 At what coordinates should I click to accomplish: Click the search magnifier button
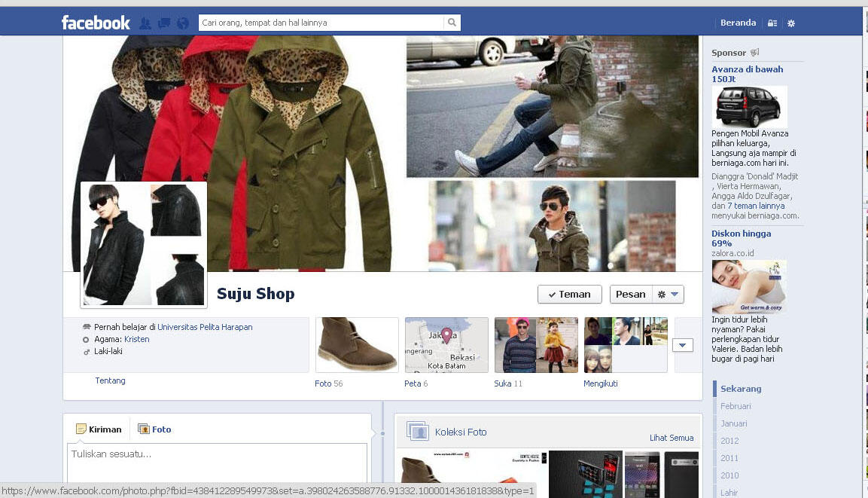[452, 23]
